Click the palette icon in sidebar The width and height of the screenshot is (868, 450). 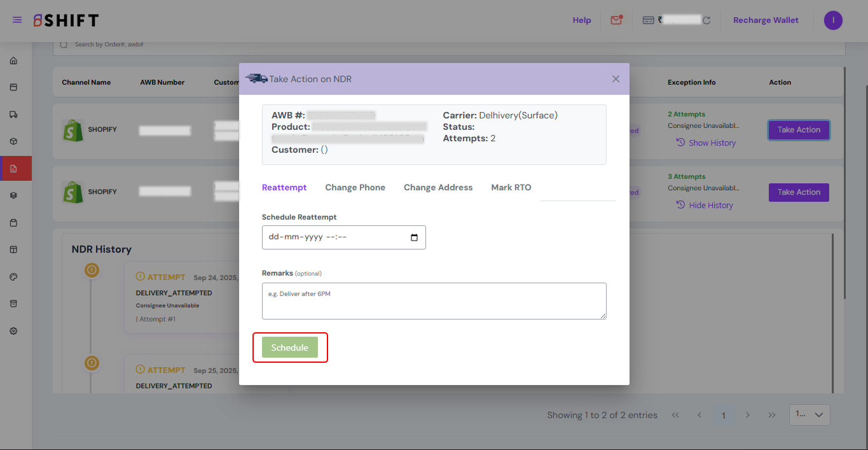point(13,277)
